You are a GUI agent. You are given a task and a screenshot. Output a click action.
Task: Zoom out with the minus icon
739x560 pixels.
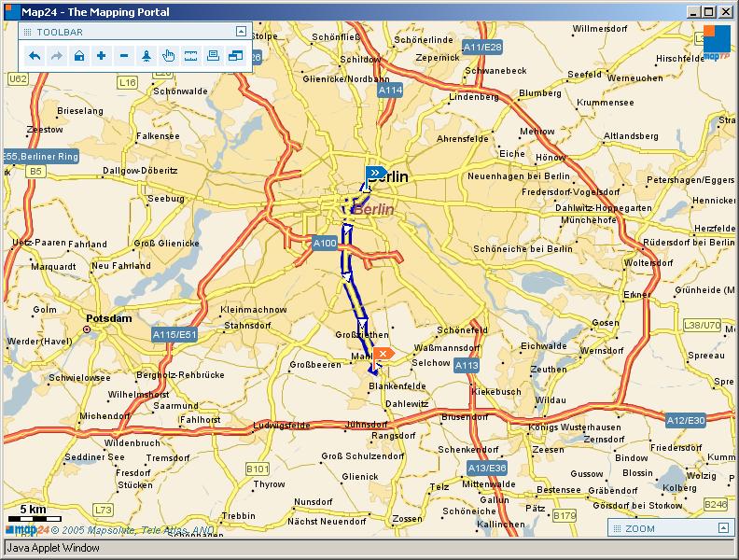coord(124,56)
